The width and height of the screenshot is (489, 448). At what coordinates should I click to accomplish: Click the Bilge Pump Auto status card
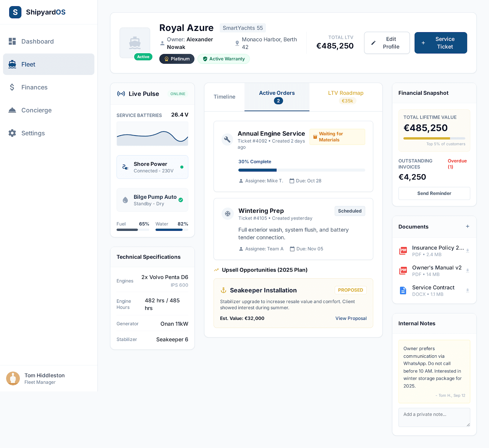tap(152, 200)
